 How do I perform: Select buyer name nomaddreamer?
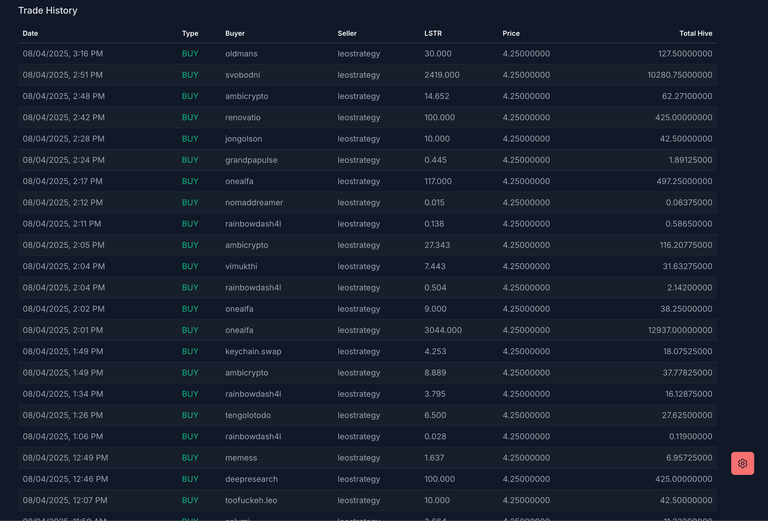click(x=254, y=203)
